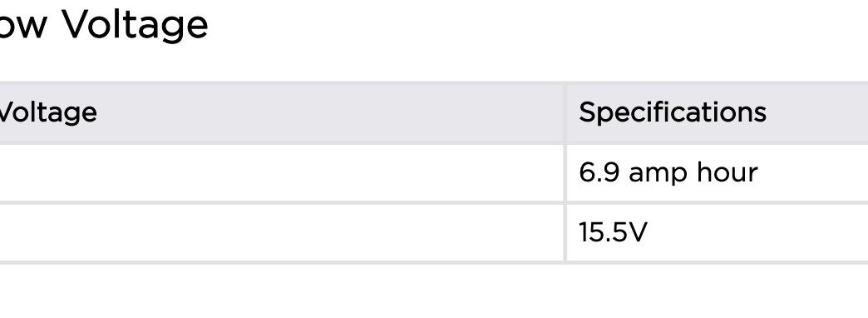Click blank space between heading and table
This screenshot has width=868, height=318.
click(x=434, y=62)
